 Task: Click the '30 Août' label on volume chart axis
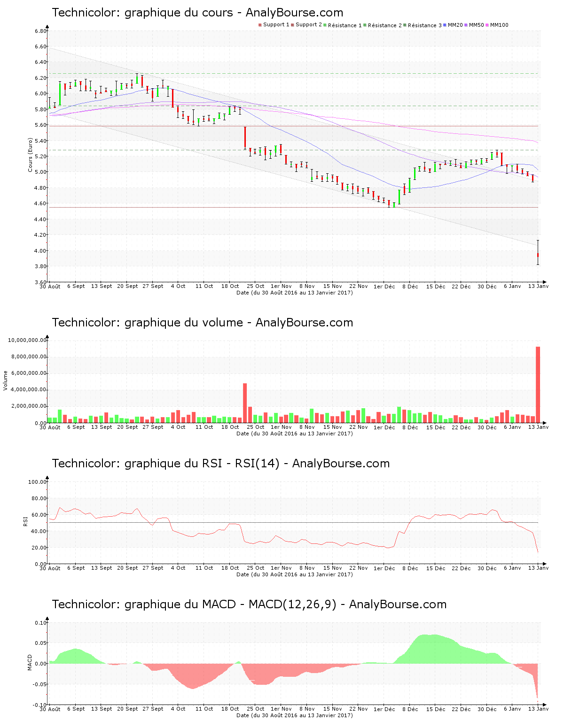tap(51, 426)
